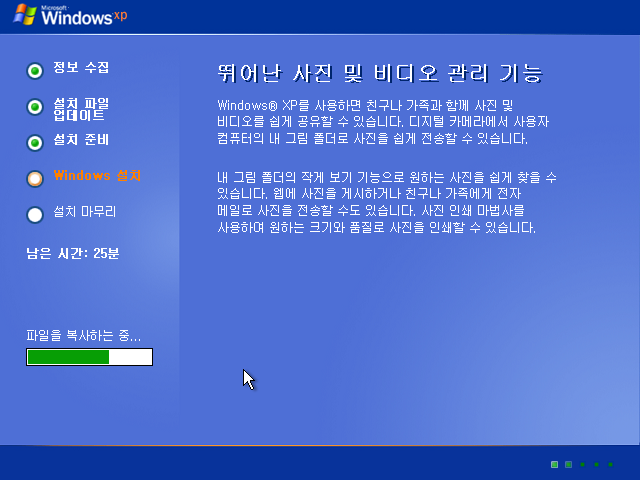Viewport: 640px width, 480px height.
Task: Select the 설치 준비 step indicator
Action: pyautogui.click(x=35, y=143)
